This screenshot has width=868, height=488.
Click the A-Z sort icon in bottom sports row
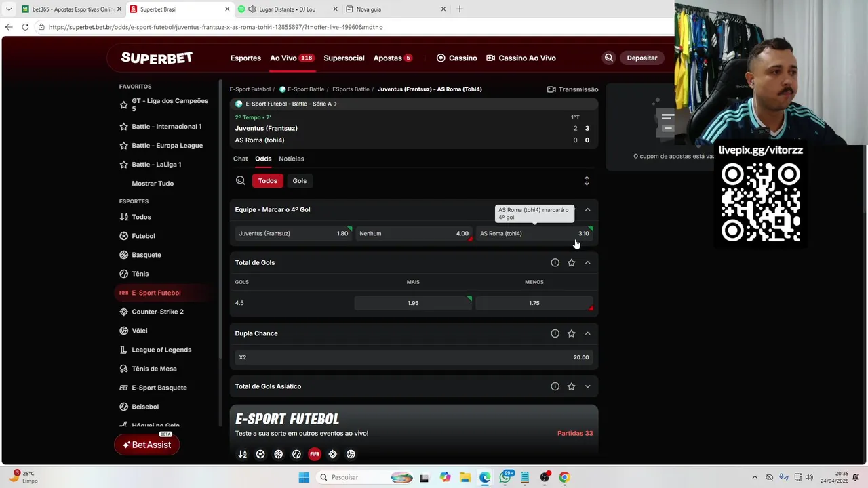pyautogui.click(x=242, y=454)
